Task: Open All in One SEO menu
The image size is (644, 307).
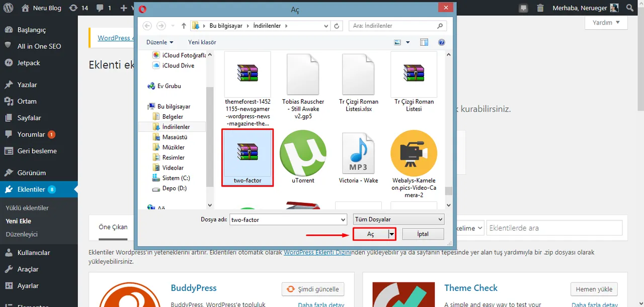Action: click(39, 46)
